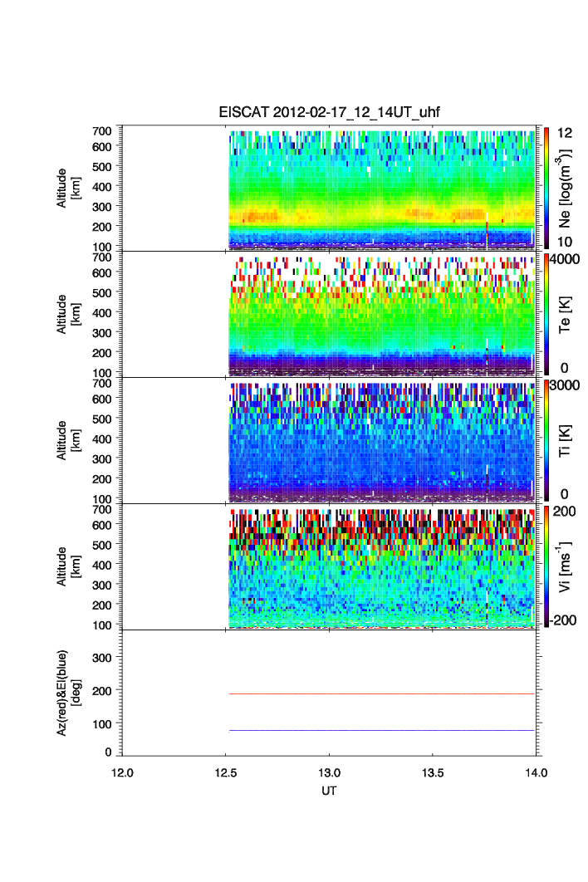Click the 13.0 tick label on UT axis
The image size is (588, 882).
point(330,772)
